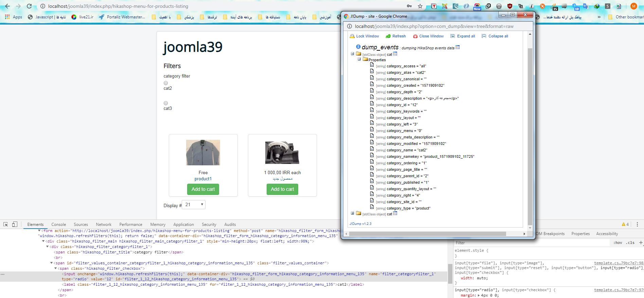The width and height of the screenshot is (644, 298).
Task: Open the Display # dropdown
Action: coord(194,205)
